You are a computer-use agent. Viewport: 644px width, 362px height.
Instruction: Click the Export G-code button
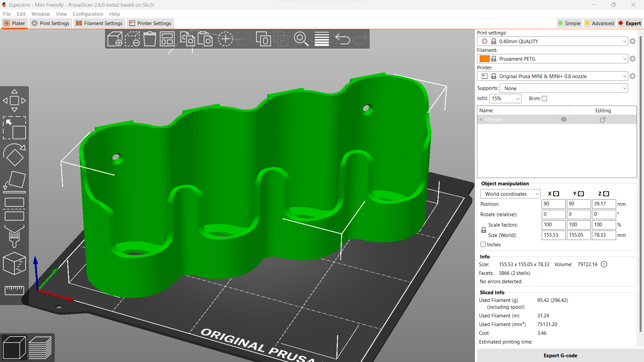click(560, 356)
